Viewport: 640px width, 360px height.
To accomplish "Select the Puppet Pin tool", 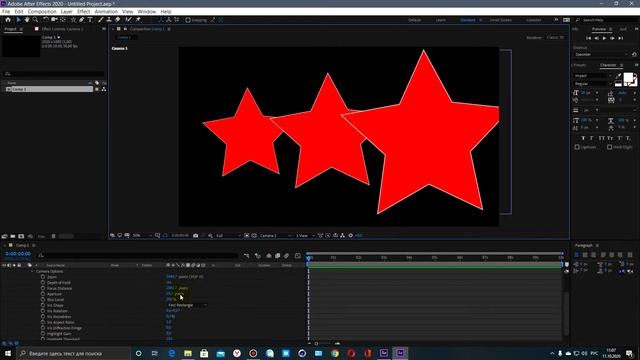I will click(138, 20).
